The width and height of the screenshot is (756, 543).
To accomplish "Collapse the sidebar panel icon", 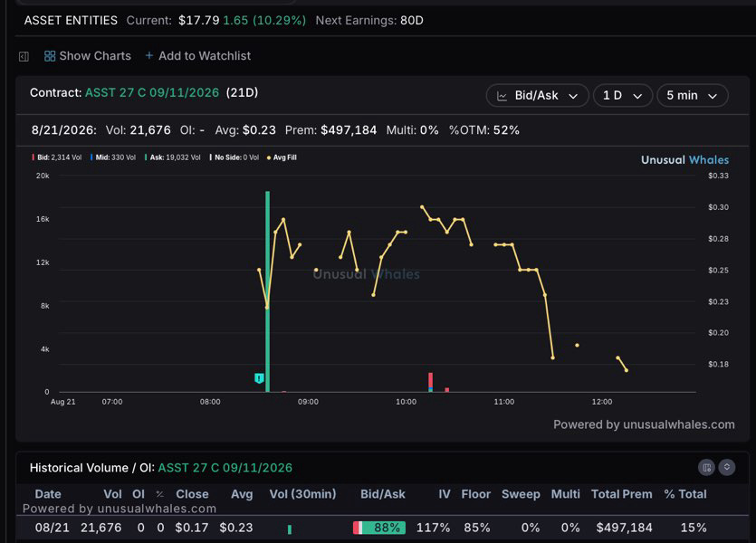I will (24, 56).
